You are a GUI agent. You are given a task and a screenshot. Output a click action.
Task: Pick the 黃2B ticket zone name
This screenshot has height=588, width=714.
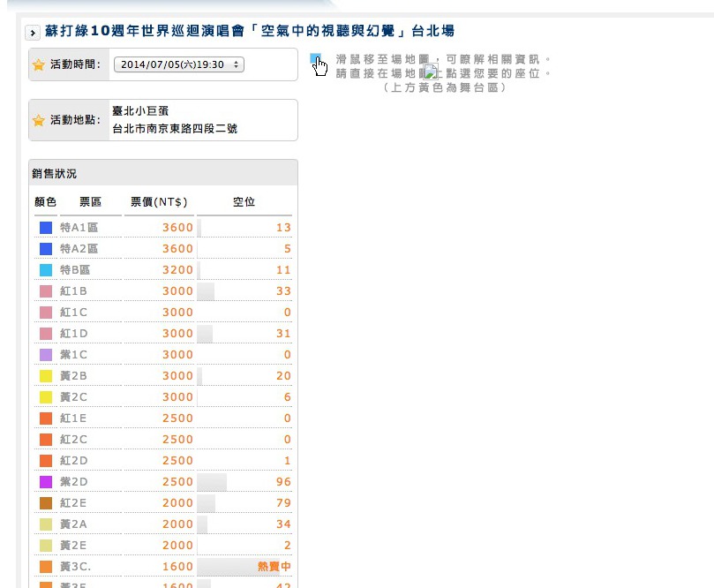coord(73,376)
